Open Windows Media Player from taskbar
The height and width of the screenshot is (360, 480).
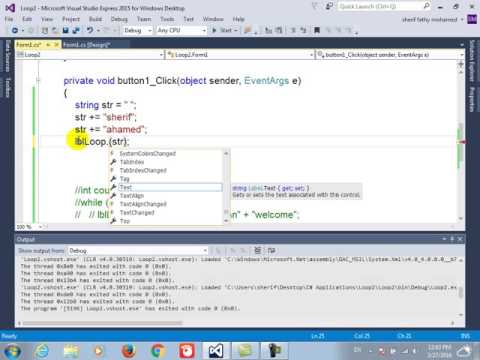click(98, 351)
